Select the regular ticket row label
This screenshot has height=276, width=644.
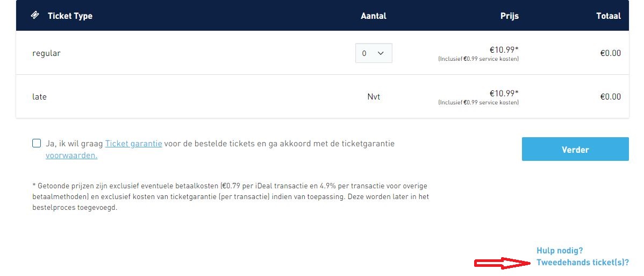coord(46,53)
